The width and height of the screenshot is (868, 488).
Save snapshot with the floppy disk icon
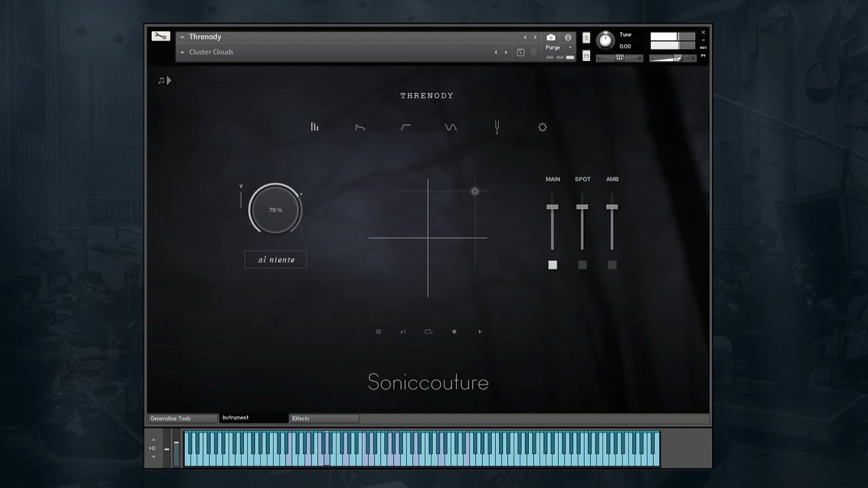(521, 52)
